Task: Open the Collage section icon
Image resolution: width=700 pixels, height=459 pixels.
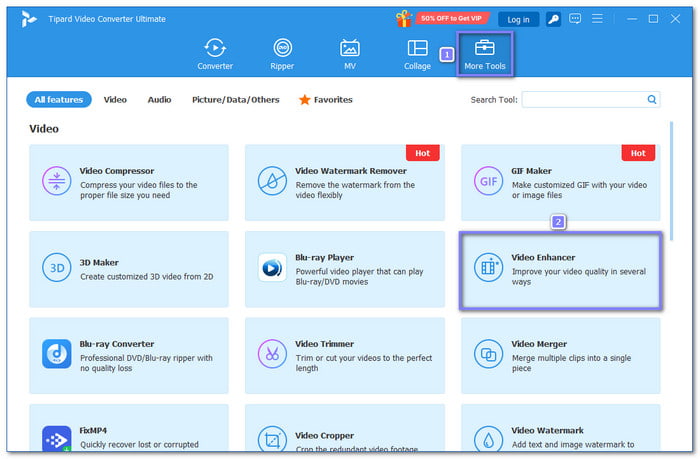Action: click(417, 54)
